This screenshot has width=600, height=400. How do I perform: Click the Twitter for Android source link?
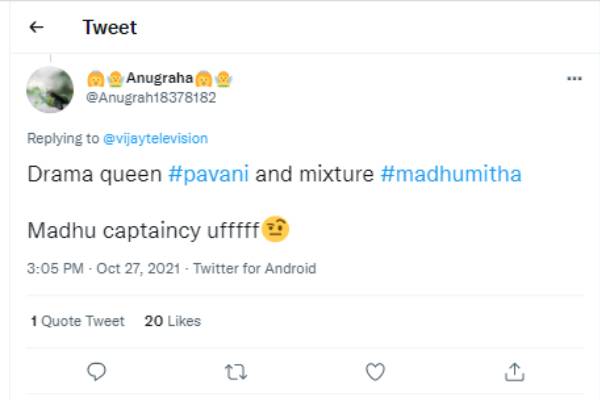[254, 268]
